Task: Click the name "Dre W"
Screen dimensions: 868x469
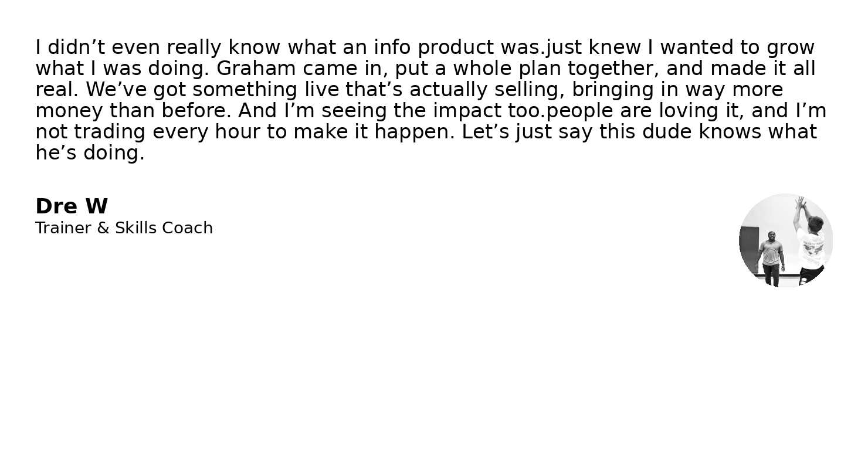Action: pos(72,206)
